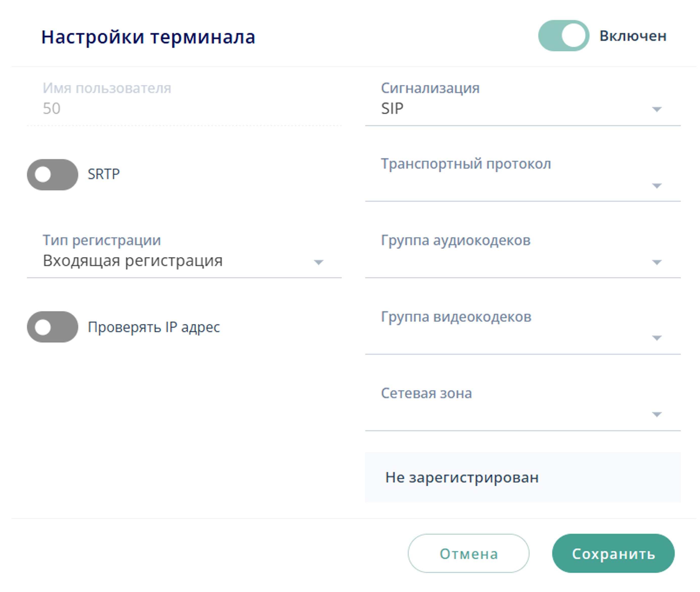Turn on Проверять IP адрес toggle

52,327
